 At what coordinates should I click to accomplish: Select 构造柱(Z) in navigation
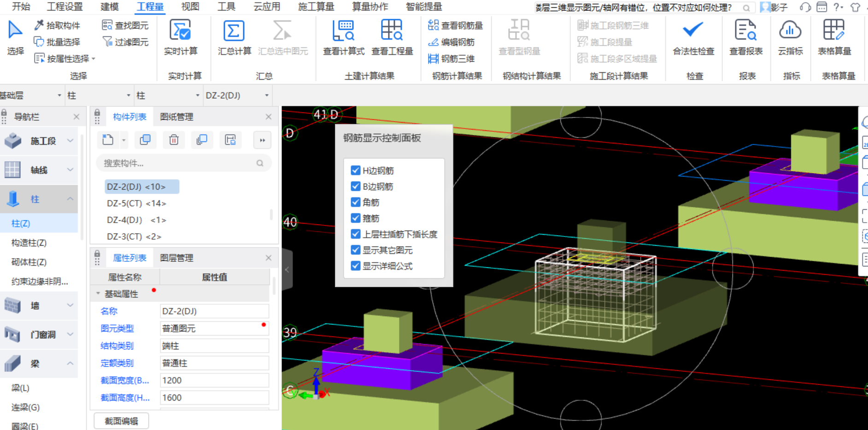(29, 243)
